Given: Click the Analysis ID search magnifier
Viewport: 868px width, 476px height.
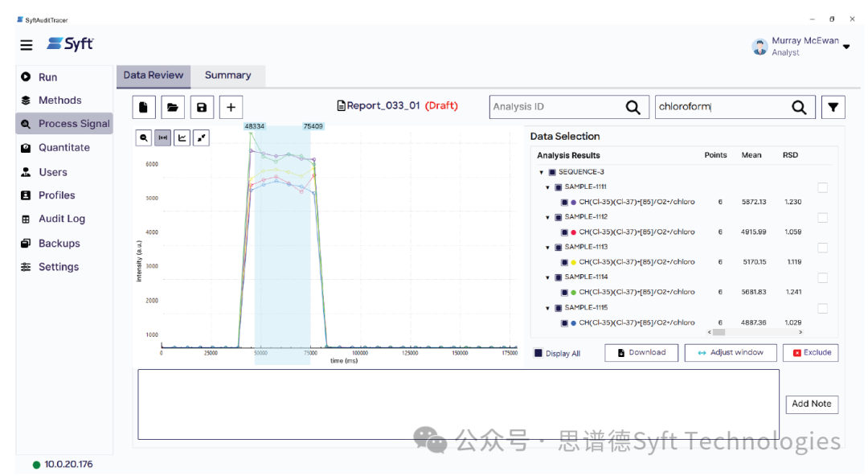Looking at the screenshot, I should (x=633, y=107).
